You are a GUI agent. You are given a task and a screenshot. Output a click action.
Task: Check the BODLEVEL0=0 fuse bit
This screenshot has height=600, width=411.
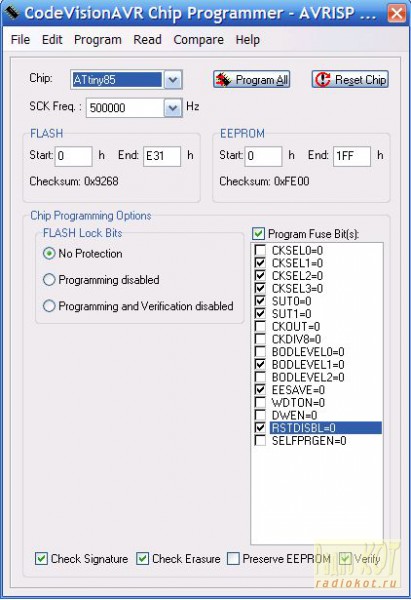[x=260, y=352]
